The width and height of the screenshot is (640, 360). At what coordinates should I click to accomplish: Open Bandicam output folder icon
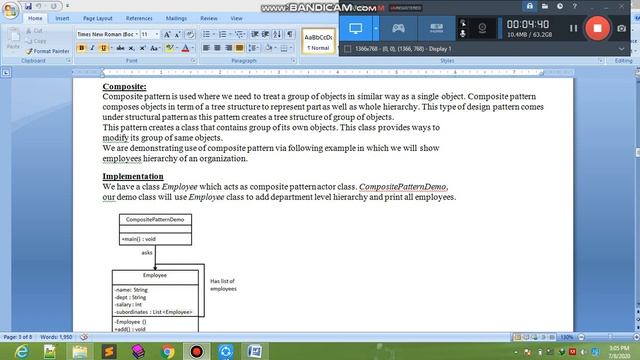click(x=544, y=6)
